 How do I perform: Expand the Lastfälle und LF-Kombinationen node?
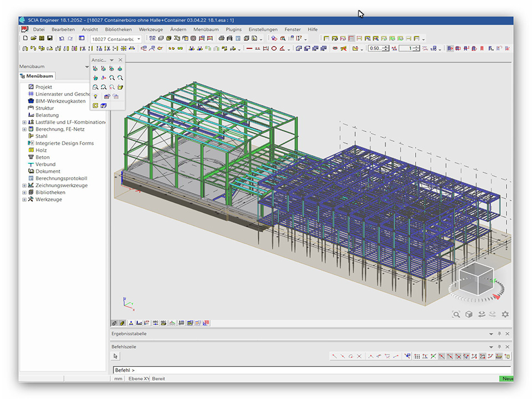click(x=24, y=122)
